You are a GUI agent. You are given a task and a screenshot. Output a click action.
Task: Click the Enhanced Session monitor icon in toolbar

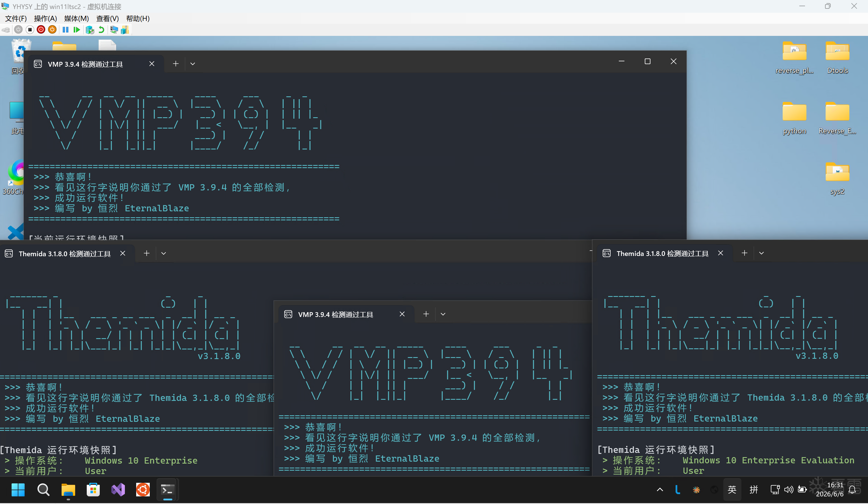click(114, 30)
